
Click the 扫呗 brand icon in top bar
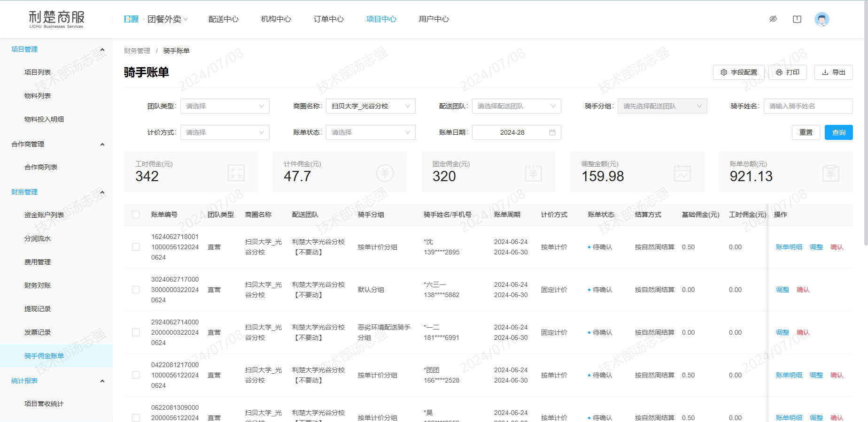click(131, 19)
